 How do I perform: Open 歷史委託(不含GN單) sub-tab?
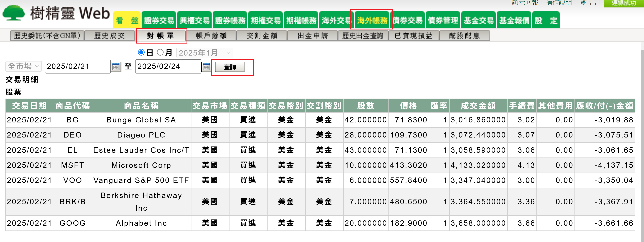[x=47, y=36]
